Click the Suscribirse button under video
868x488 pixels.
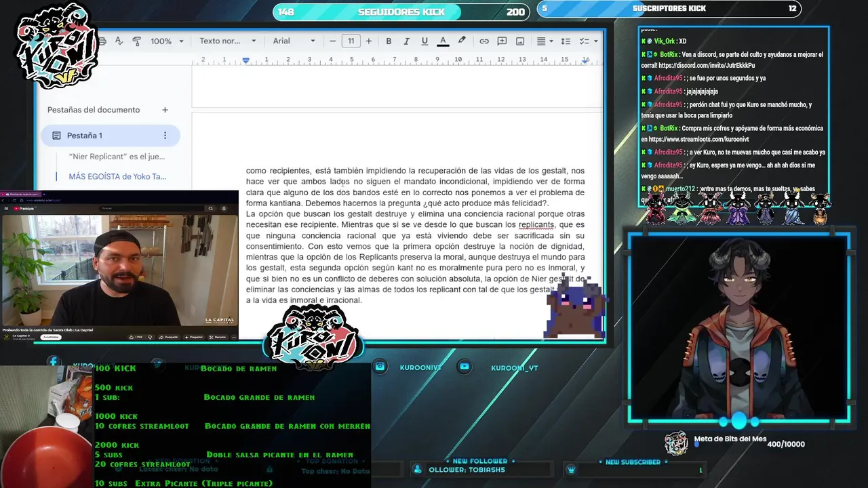[51, 337]
